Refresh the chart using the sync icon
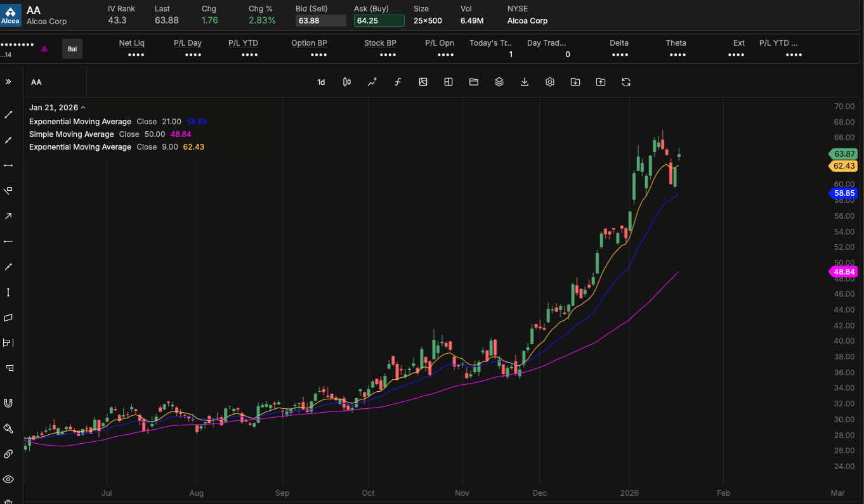 pos(626,82)
